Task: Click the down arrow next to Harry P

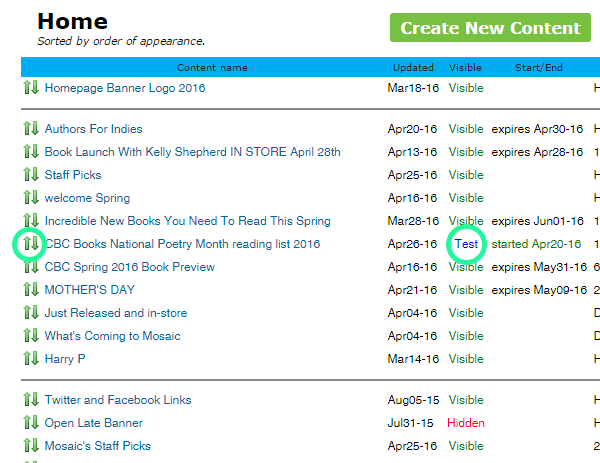Action: pos(35,359)
